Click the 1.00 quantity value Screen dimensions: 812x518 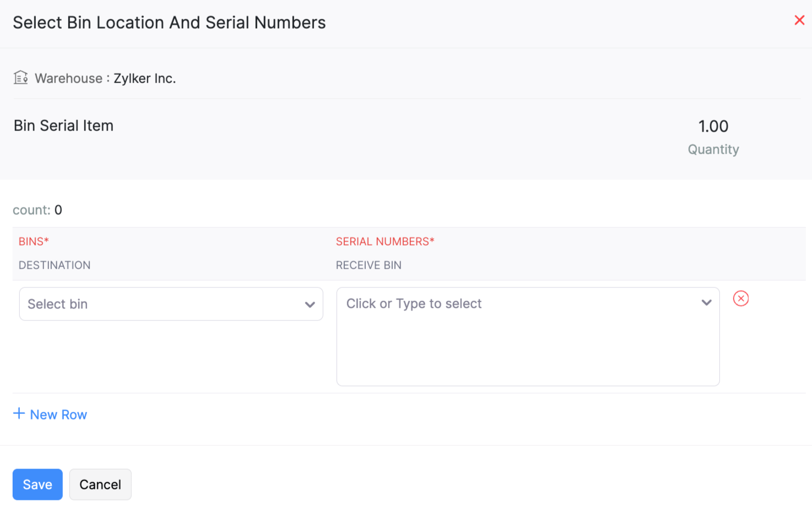point(713,127)
